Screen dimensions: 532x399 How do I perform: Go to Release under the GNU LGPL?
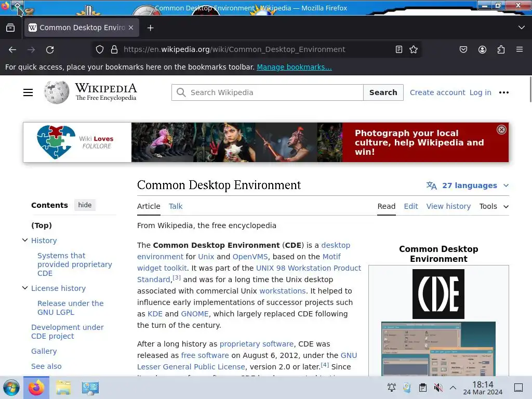pyautogui.click(x=70, y=308)
